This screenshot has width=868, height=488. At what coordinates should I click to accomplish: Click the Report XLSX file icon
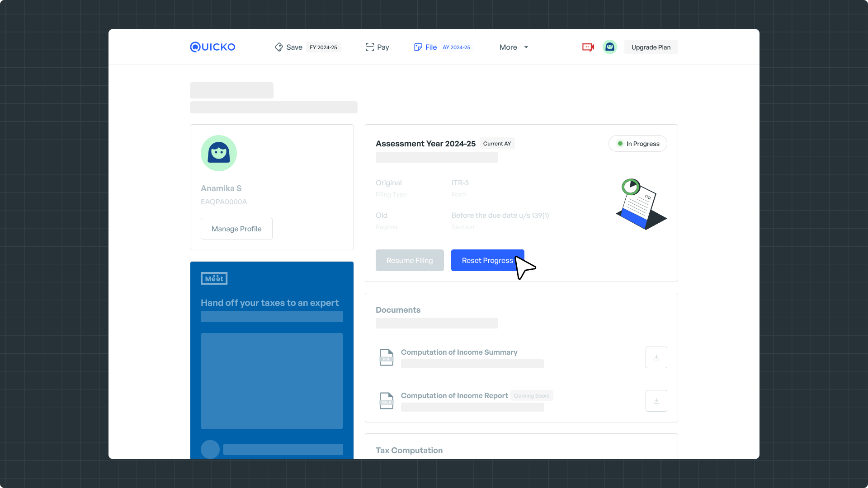(386, 401)
